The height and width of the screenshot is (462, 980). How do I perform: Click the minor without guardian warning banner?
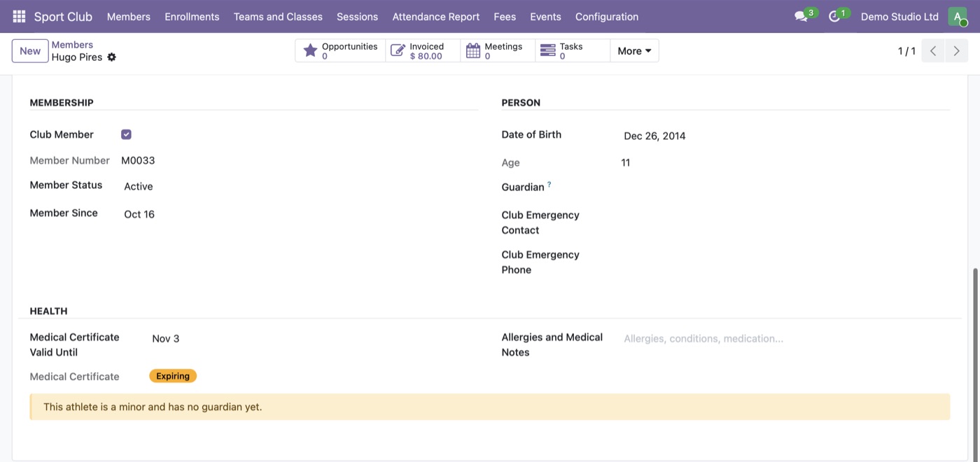(x=490, y=407)
